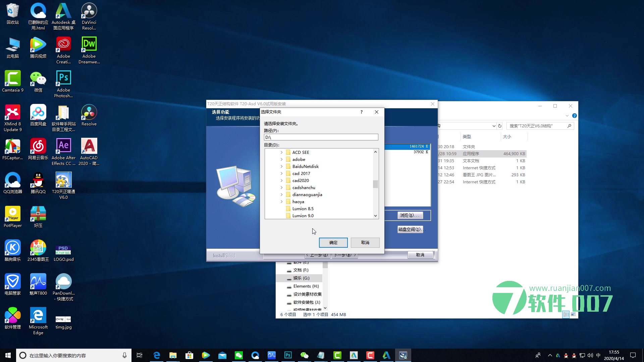The image size is (644, 362).
Task: Click 浏览(R)... button in installer
Action: (410, 215)
